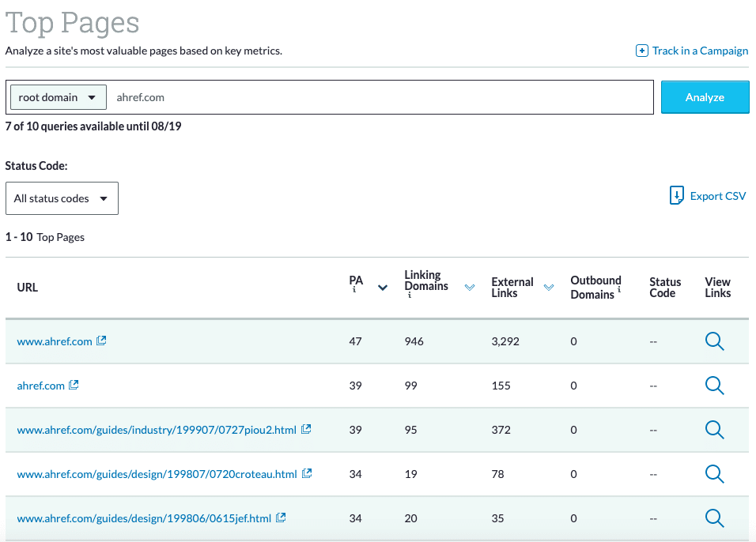
Task: Click the Analyze button
Action: point(705,97)
